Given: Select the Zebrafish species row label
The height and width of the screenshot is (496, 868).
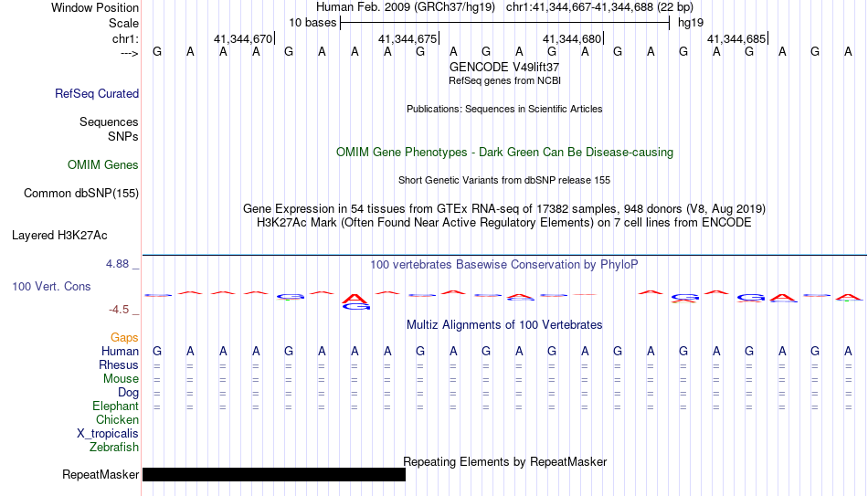Looking at the screenshot, I should point(114,447).
